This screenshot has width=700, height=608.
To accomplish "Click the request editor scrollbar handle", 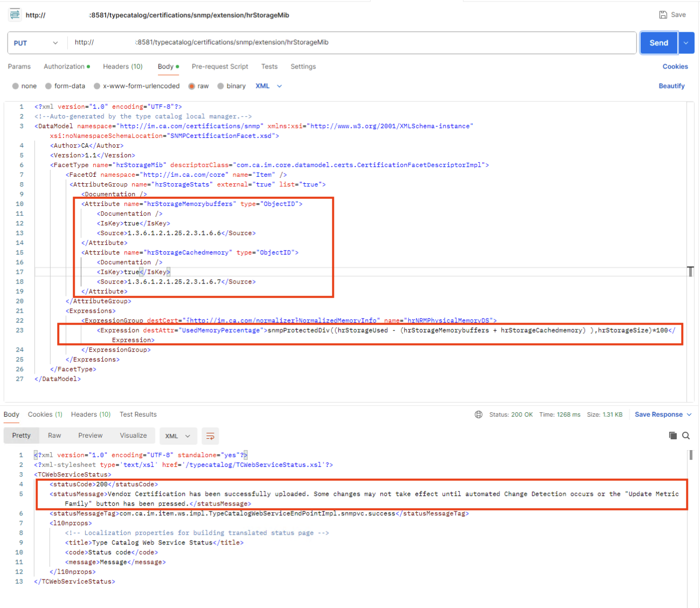I will [x=690, y=271].
